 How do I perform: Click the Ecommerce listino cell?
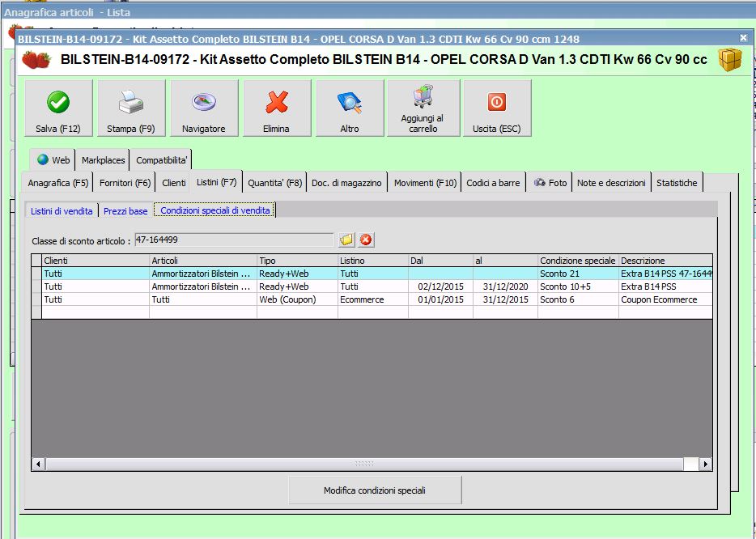coord(373,299)
